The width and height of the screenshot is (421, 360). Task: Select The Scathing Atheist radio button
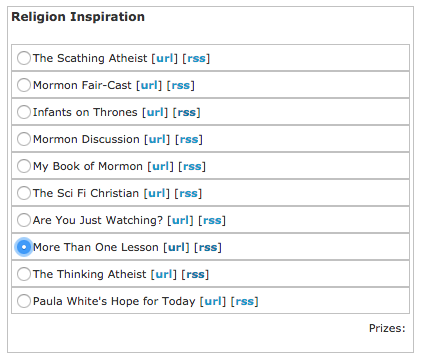tap(24, 58)
